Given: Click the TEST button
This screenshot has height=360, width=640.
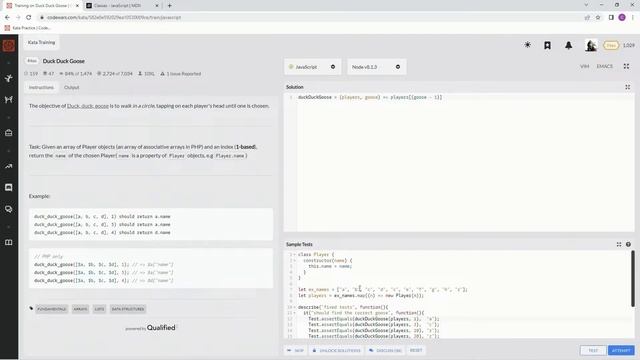Looking at the screenshot, I should tap(593, 351).
